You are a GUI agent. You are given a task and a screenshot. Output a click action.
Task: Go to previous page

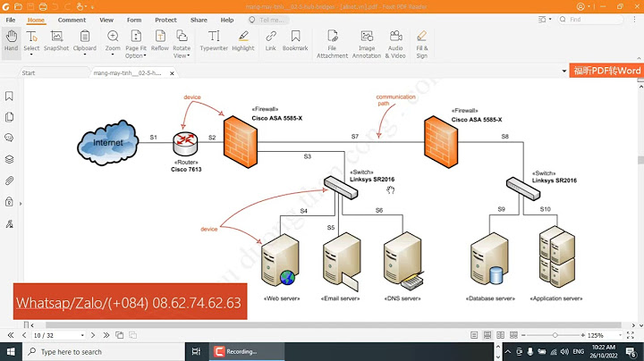pyautogui.click(x=24, y=335)
